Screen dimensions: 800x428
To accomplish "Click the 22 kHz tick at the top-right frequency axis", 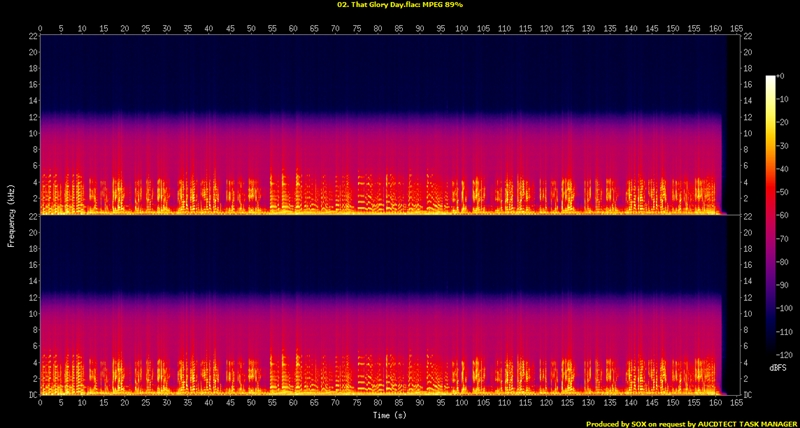I will tap(747, 37).
